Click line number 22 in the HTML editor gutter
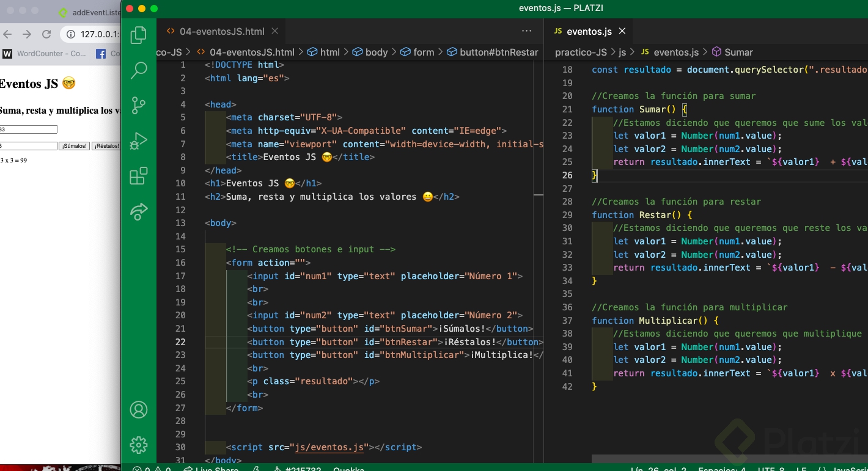This screenshot has height=471, width=868. tap(180, 342)
